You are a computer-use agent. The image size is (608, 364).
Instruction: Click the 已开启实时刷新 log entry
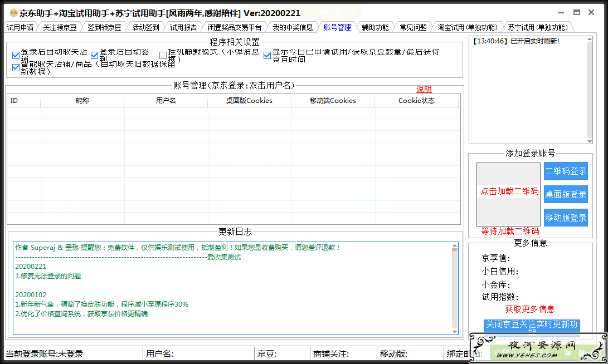click(x=515, y=41)
